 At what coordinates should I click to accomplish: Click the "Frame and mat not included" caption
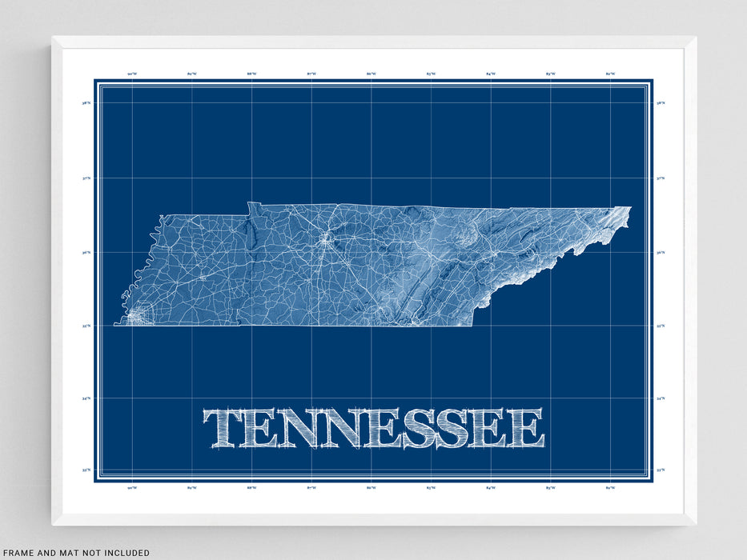pos(75,553)
